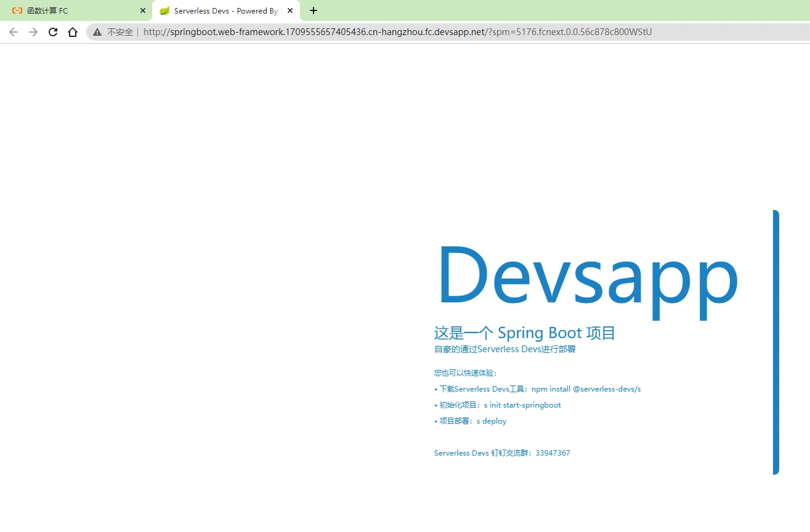Click the 这是一个 Spring Boot 项目 heading

(x=525, y=333)
